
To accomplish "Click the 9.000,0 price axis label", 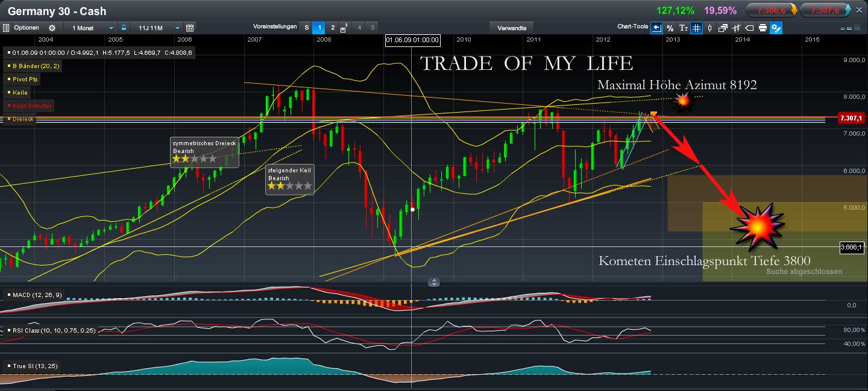I will coord(855,60).
